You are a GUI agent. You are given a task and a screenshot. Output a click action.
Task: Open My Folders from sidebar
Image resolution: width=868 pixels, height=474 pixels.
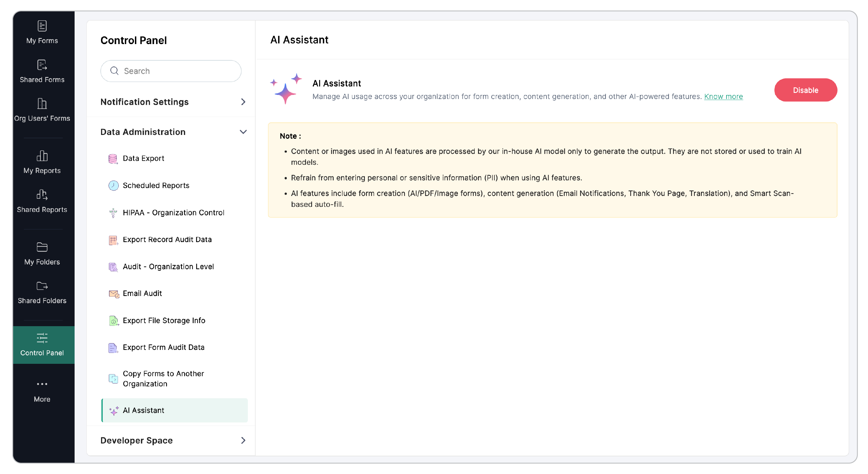pos(42,253)
